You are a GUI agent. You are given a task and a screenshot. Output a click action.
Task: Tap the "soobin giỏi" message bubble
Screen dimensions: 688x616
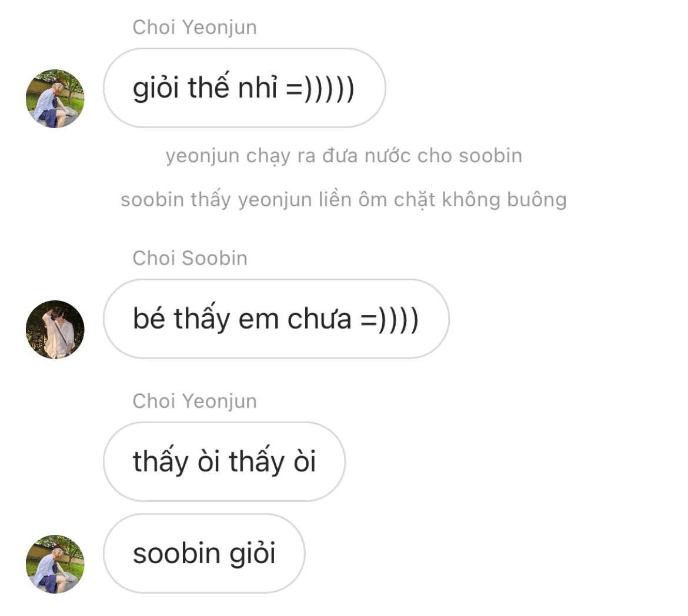click(204, 553)
